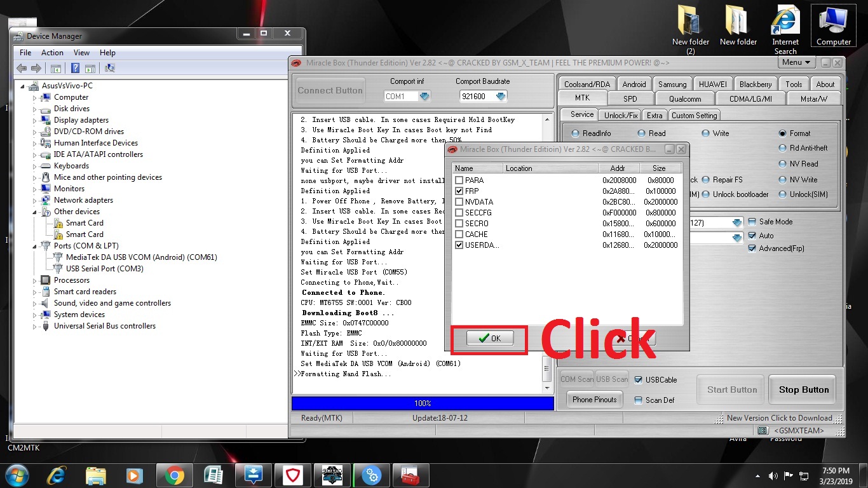Click the blue gear taskbar icon
This screenshot has height=488, width=868.
(372, 475)
